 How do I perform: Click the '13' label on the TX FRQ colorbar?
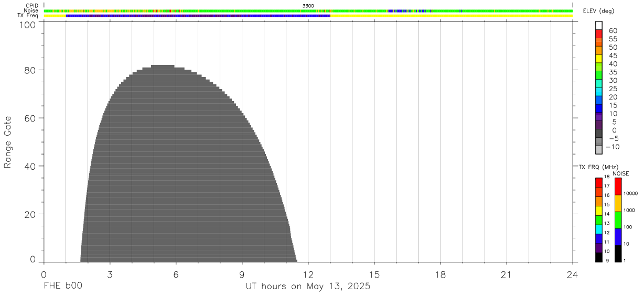[x=607, y=224]
